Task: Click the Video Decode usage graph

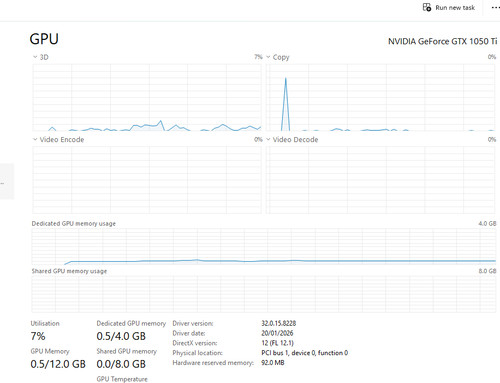Action: pyautogui.click(x=381, y=180)
